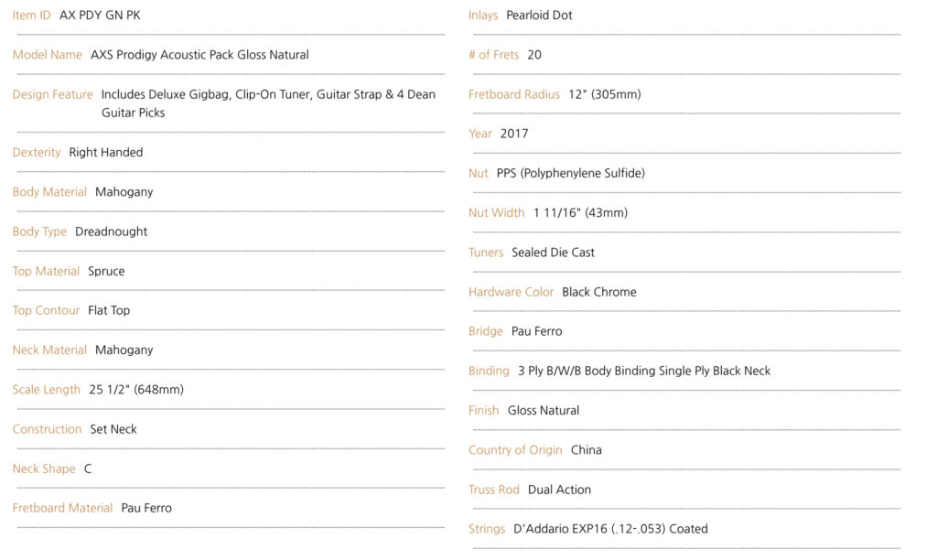Click the Body Type Dreadnought value
937x560 pixels.
[111, 232]
